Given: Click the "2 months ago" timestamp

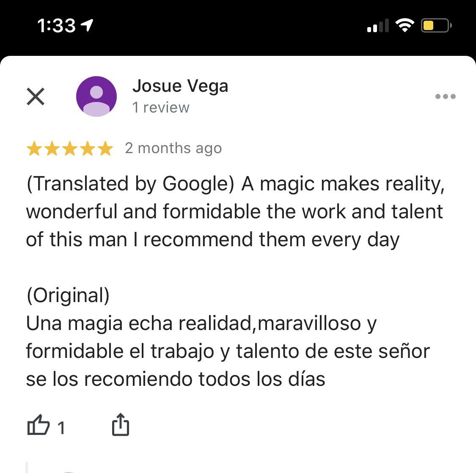Looking at the screenshot, I should [x=173, y=148].
